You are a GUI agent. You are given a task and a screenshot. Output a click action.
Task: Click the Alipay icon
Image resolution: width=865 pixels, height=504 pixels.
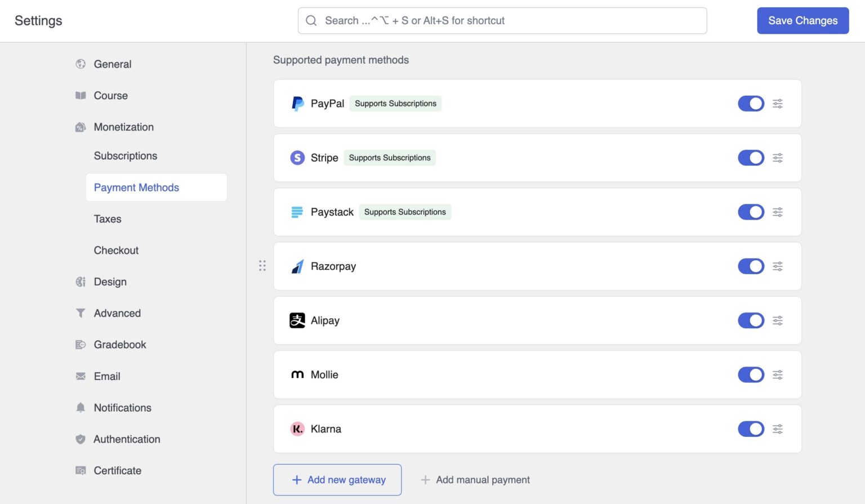pos(297,320)
